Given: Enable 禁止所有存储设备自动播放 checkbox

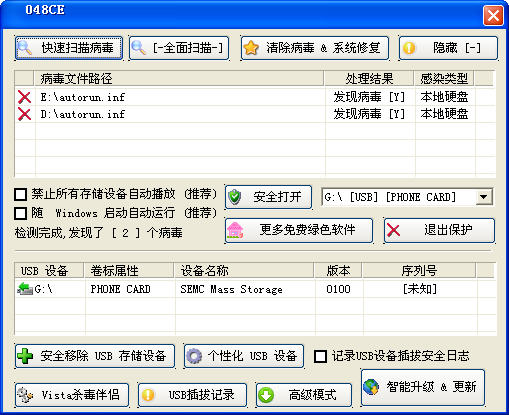Looking at the screenshot, I should (21, 194).
